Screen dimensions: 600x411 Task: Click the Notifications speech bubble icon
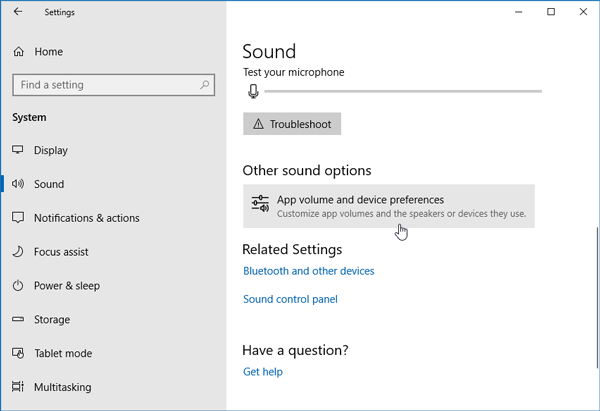pyautogui.click(x=18, y=217)
